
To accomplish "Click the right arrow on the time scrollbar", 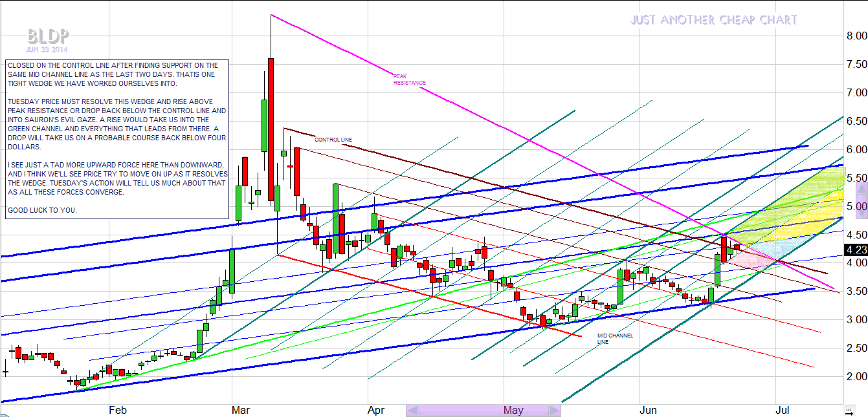I will [554, 411].
